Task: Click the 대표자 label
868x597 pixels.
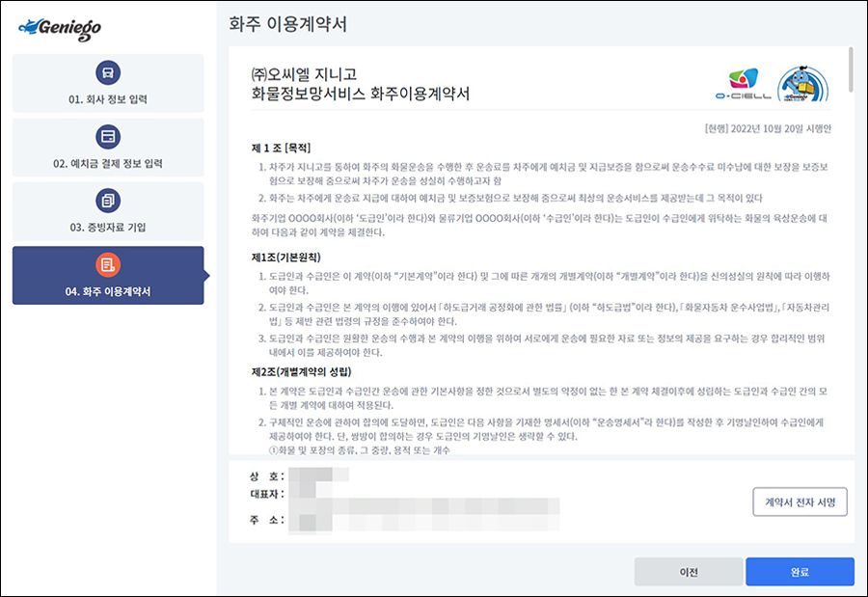Action: tap(267, 494)
